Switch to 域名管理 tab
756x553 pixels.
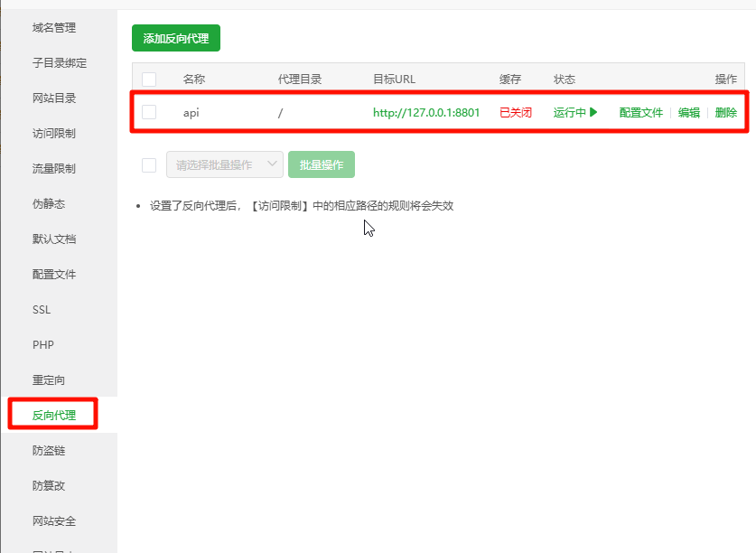coord(54,28)
